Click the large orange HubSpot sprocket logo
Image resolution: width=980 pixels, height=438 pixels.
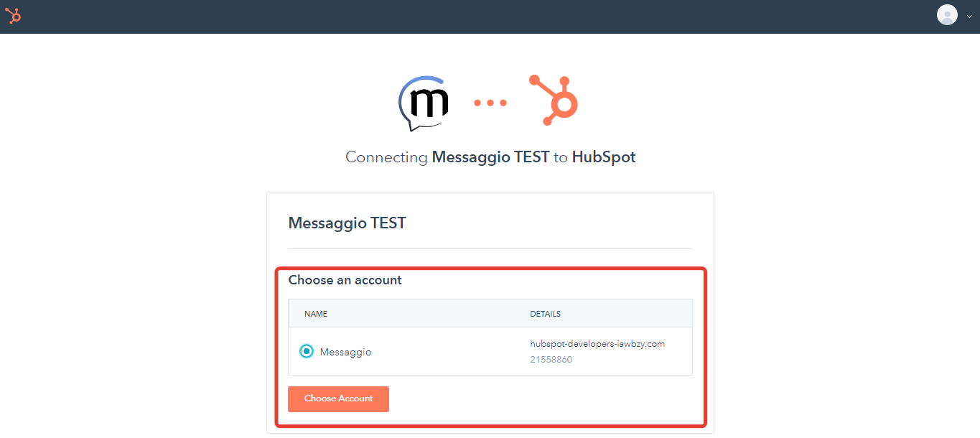point(554,100)
